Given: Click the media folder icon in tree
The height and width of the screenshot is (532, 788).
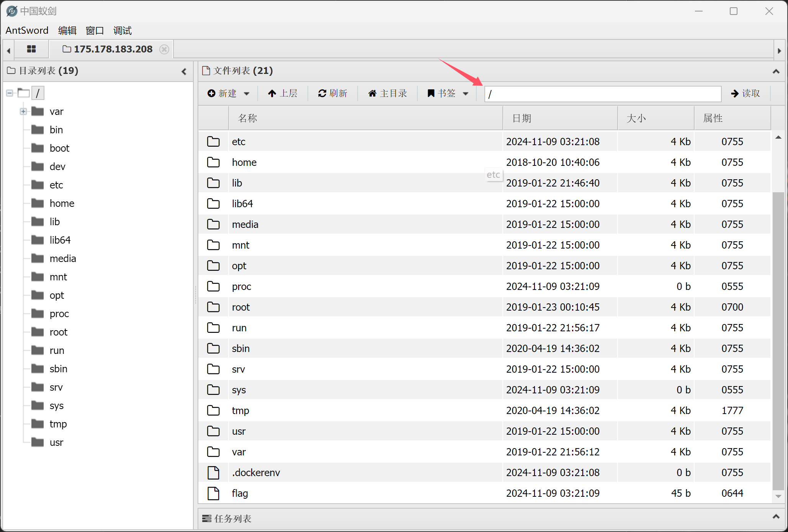Looking at the screenshot, I should 38,258.
